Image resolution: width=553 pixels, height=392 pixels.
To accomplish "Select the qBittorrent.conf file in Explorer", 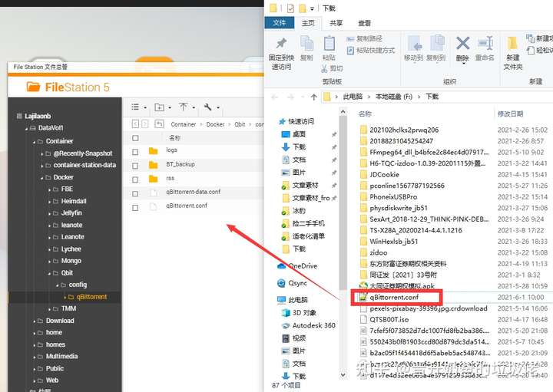I will pos(394,297).
